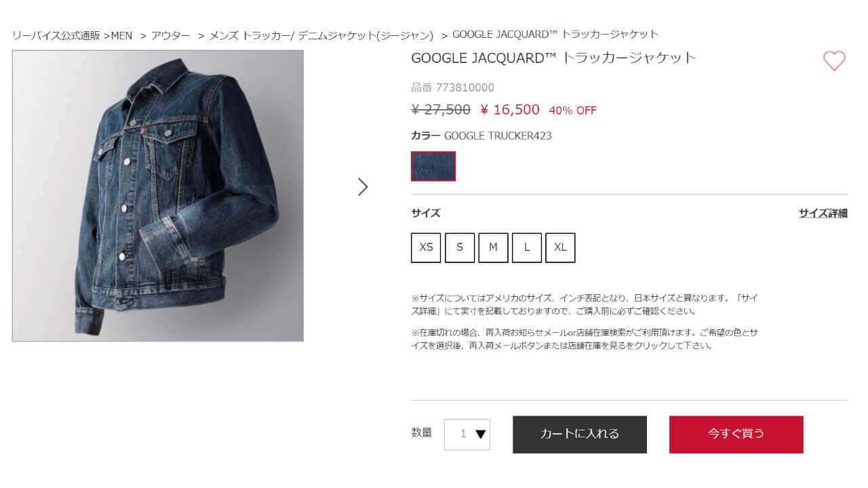Open the quantity dropdown

tap(467, 434)
